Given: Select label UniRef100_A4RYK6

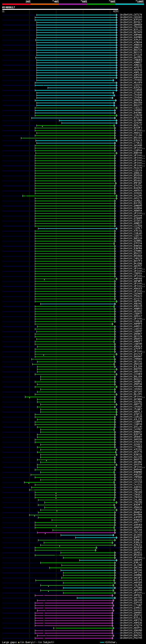Looking at the screenshot, I should point(131,279).
